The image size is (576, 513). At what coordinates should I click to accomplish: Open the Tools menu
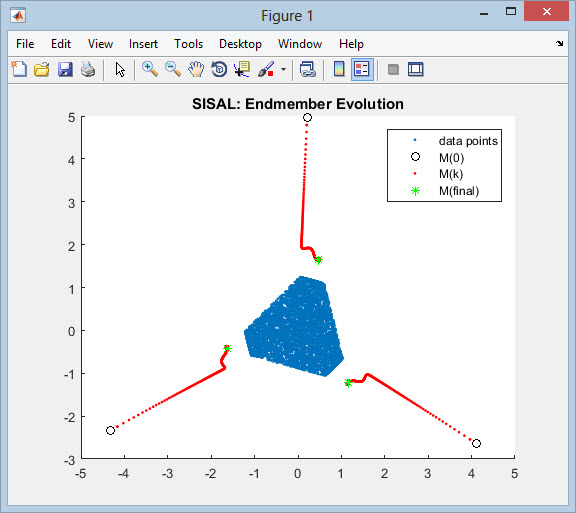tap(188, 44)
